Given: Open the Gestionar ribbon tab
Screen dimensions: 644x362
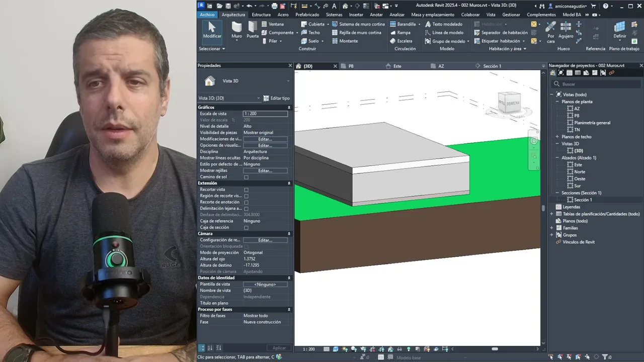Looking at the screenshot, I should pyautogui.click(x=511, y=15).
